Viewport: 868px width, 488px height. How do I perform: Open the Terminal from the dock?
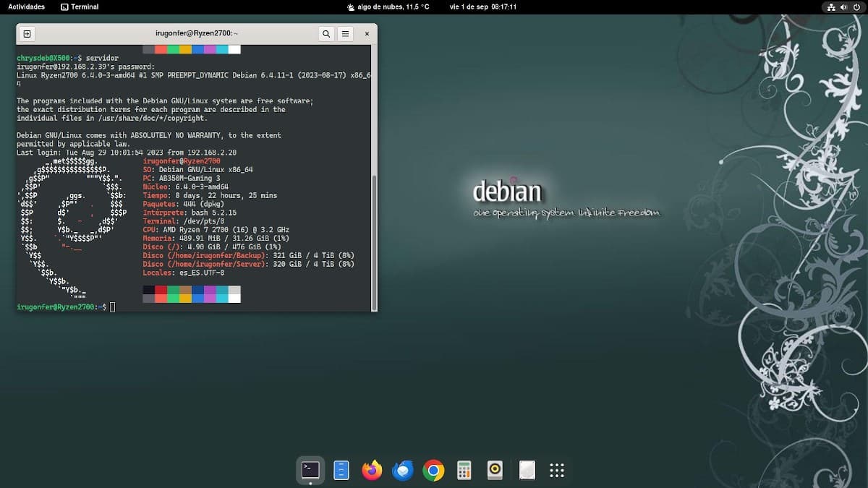click(x=310, y=471)
